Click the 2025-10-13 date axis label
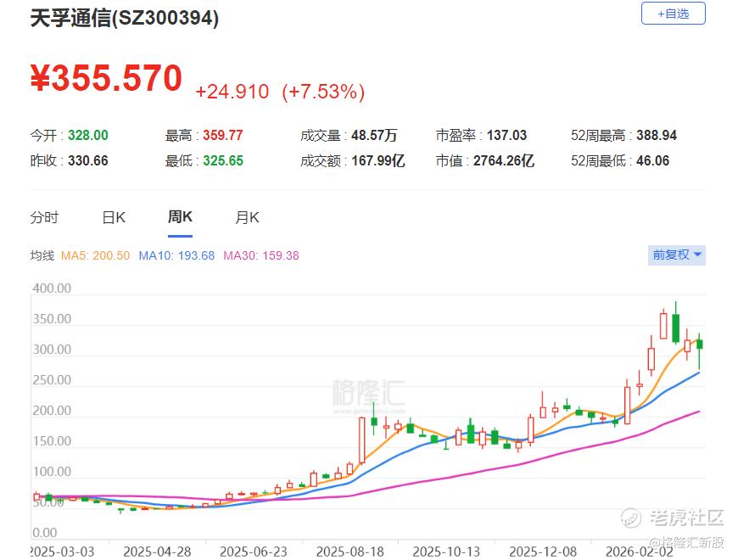Viewport: 738px width, 560px height. [447, 552]
